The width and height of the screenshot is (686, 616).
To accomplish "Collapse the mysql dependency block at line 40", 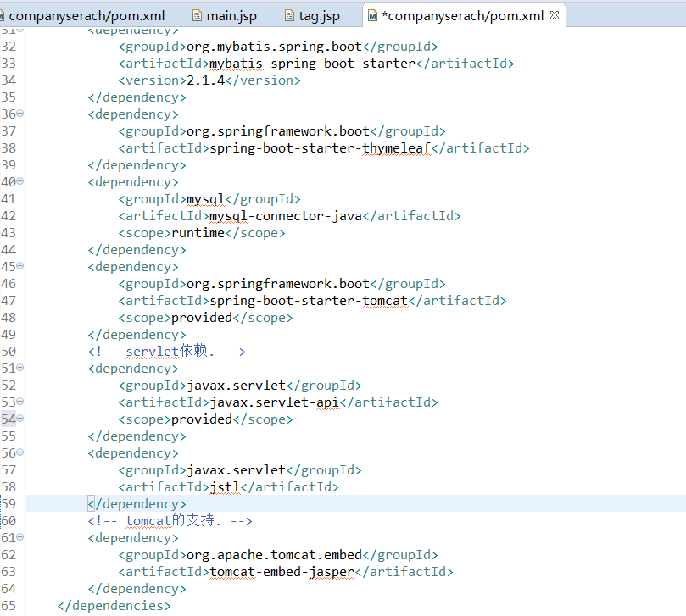I will [x=19, y=181].
